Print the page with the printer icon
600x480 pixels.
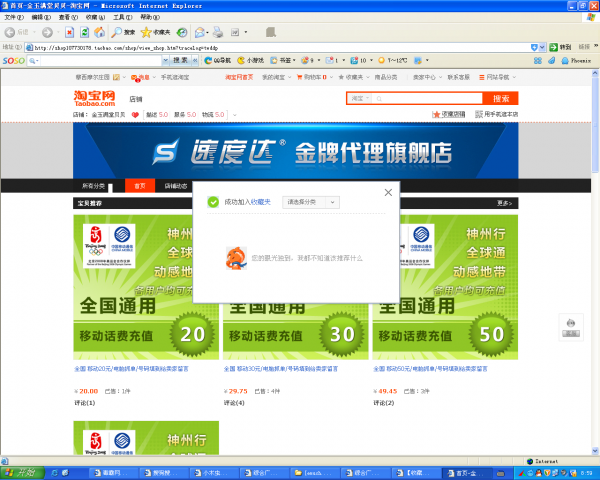[x=218, y=33]
